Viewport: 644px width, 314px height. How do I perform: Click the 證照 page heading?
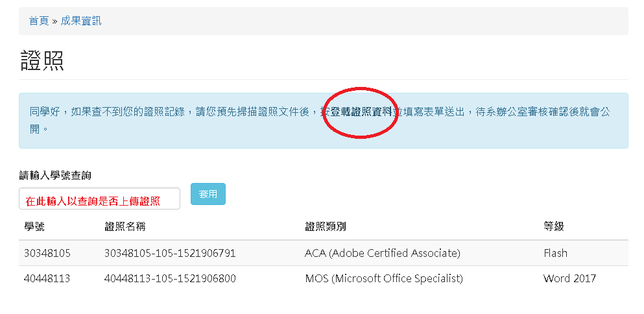pos(42,60)
